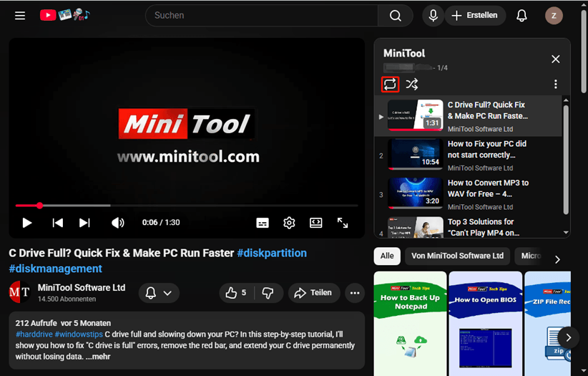Toggle playlist loop mode

(390, 84)
